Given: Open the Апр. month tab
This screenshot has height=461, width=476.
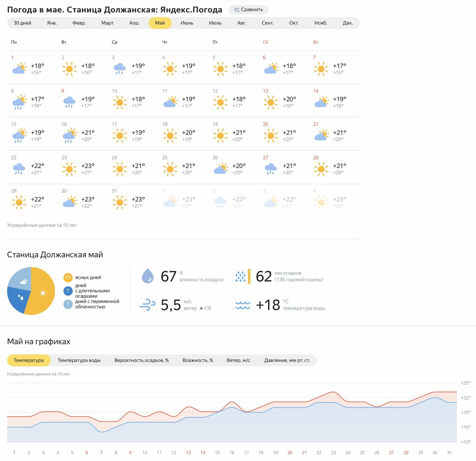Looking at the screenshot, I should 134,23.
